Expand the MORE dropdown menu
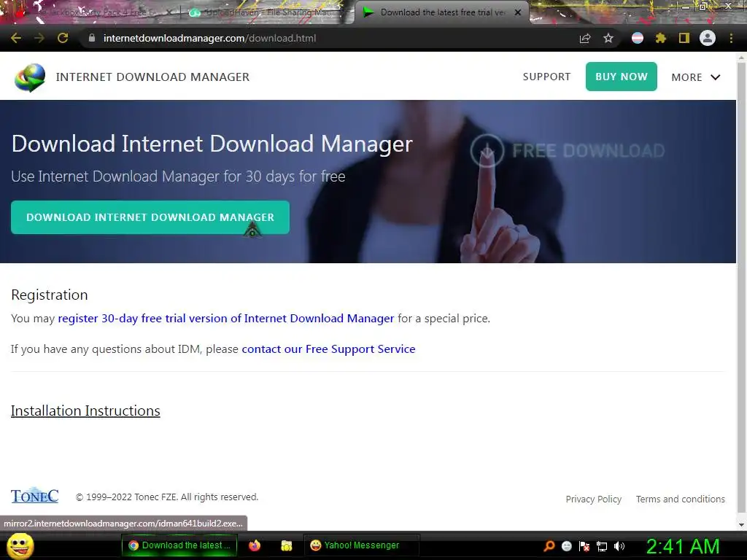The height and width of the screenshot is (560, 747). (695, 77)
